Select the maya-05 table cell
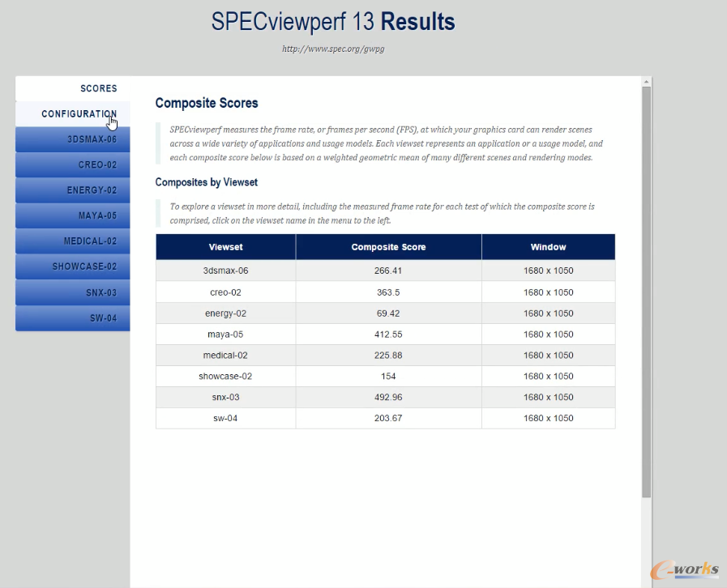727x588 pixels. point(226,334)
